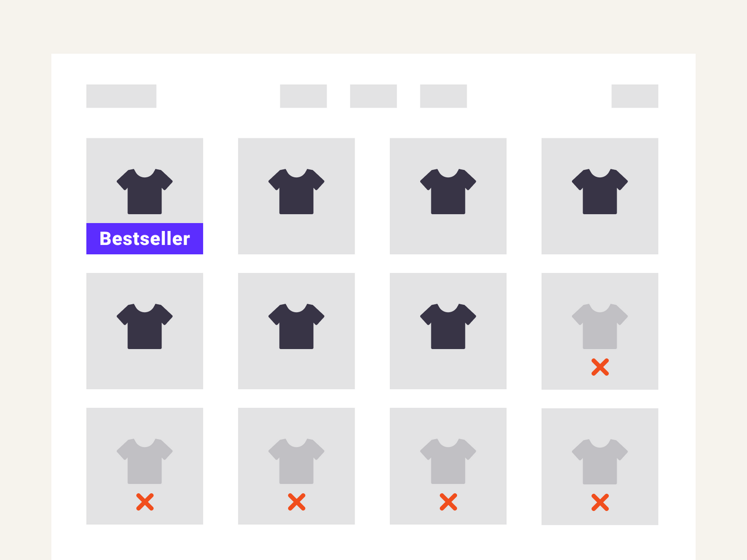Click the red X in bottom row, third tile
Image resolution: width=747 pixels, height=560 pixels.
point(448,502)
